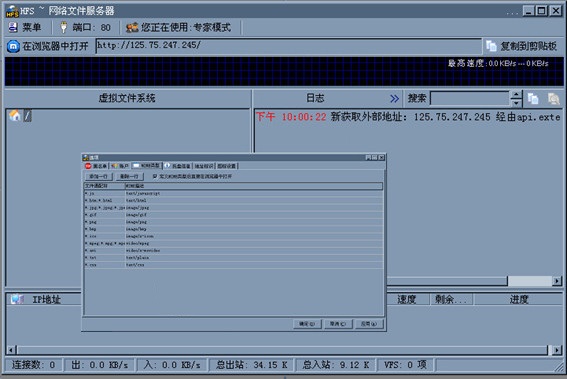Click the copy log icon next to search
This screenshot has width=567, height=379.
tap(533, 98)
